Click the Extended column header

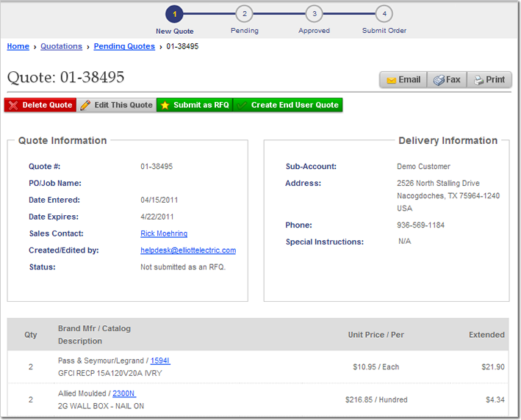pos(486,335)
